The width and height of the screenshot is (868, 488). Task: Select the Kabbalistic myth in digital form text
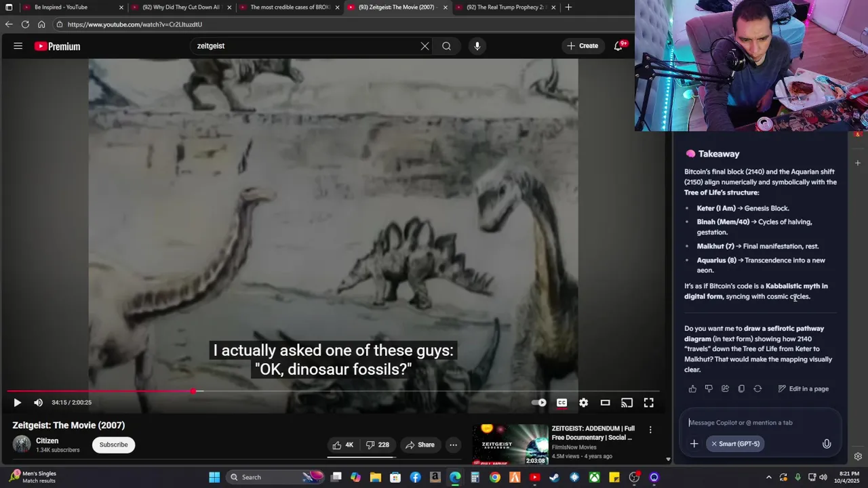[x=755, y=291]
